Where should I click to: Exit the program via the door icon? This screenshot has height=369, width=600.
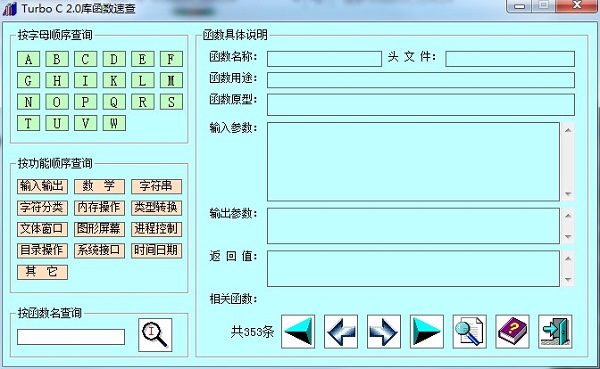(x=555, y=331)
